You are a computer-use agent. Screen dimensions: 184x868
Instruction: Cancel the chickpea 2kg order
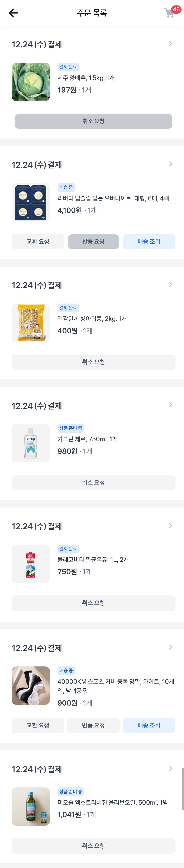[93, 362]
